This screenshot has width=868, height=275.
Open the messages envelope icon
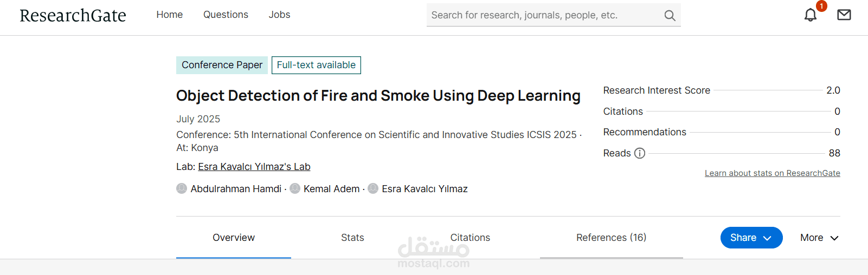(x=844, y=15)
